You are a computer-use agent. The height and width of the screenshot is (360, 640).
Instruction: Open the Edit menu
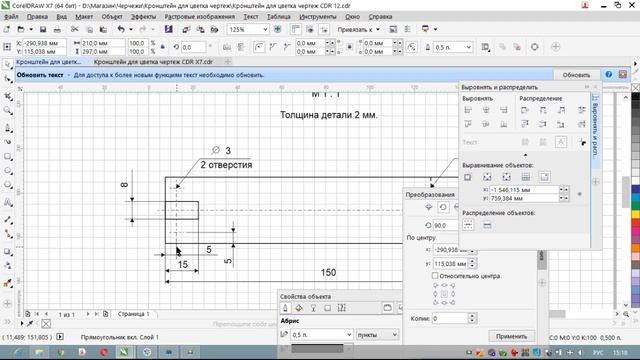coord(37,17)
